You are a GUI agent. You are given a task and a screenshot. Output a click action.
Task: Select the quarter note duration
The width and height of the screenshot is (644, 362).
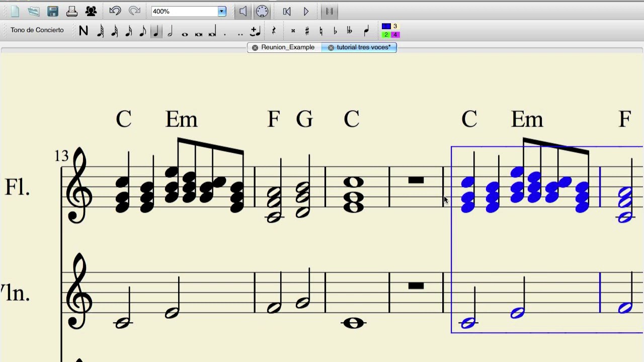pos(156,31)
